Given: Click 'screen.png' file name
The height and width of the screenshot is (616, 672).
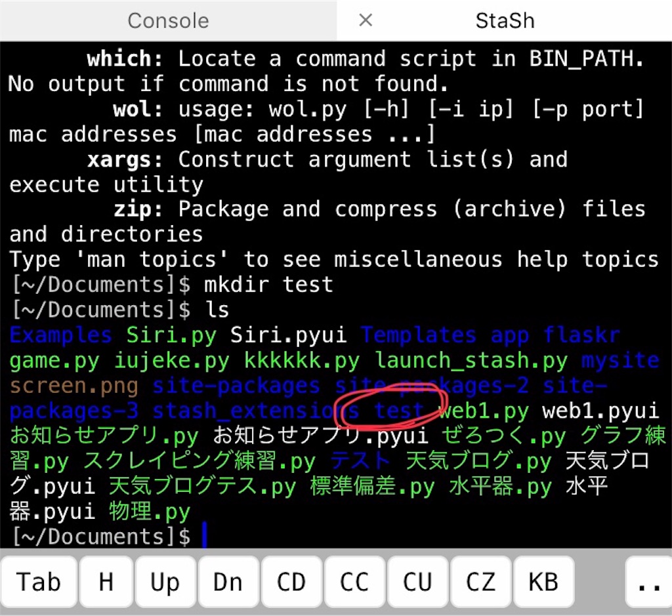Looking at the screenshot, I should (73, 386).
